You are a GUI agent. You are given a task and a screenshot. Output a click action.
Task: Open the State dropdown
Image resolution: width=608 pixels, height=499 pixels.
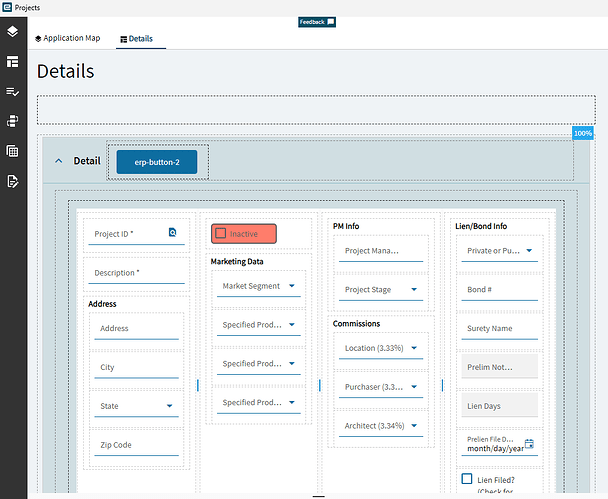point(136,406)
